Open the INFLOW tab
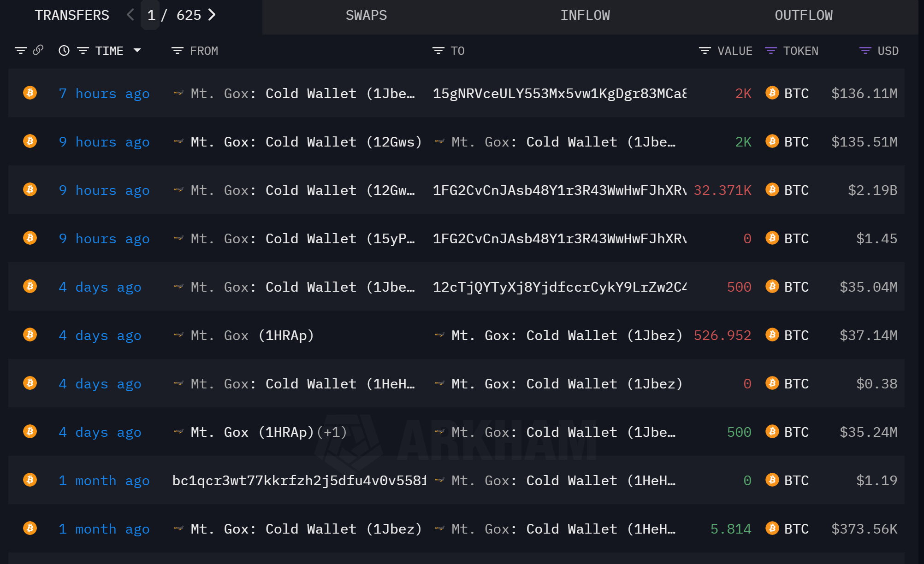The image size is (924, 564). click(585, 15)
